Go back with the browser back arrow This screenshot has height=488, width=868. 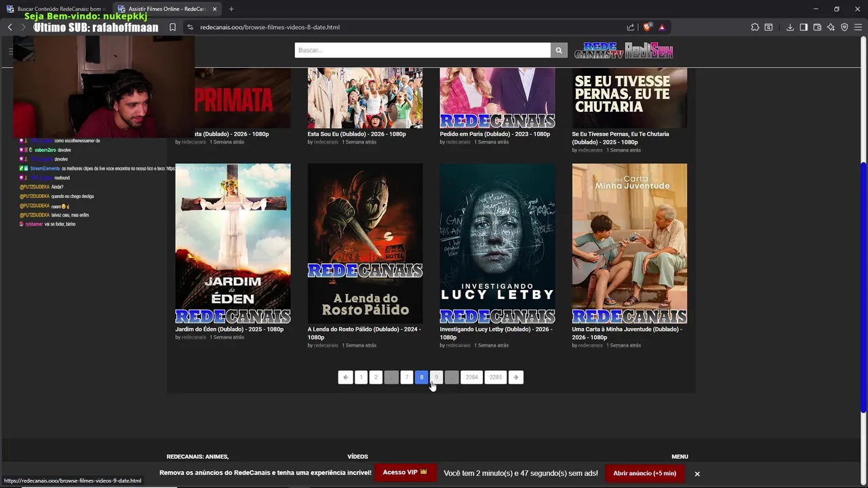(x=9, y=27)
